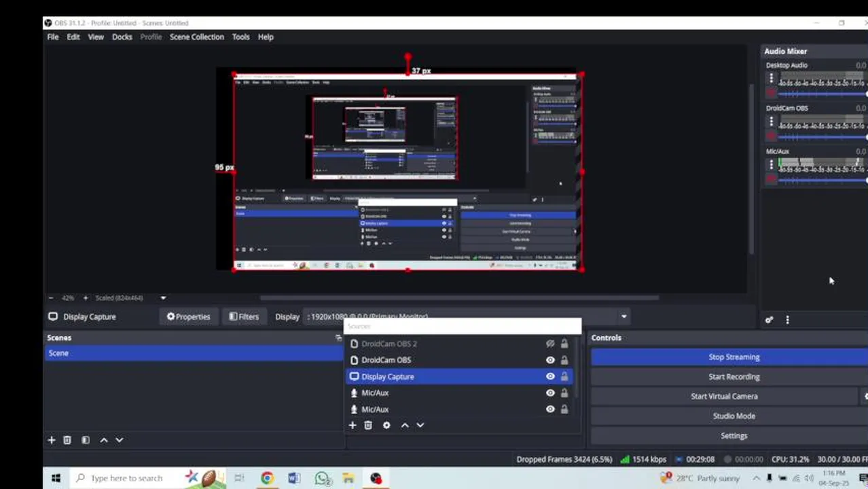The height and width of the screenshot is (489, 868).
Task: Open Mic/Aux audio options three-dot menu
Action: [771, 165]
